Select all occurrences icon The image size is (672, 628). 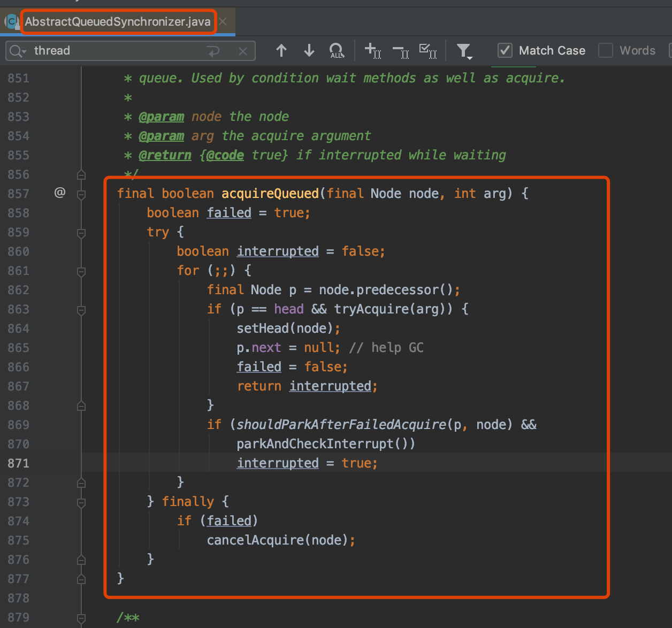point(428,51)
